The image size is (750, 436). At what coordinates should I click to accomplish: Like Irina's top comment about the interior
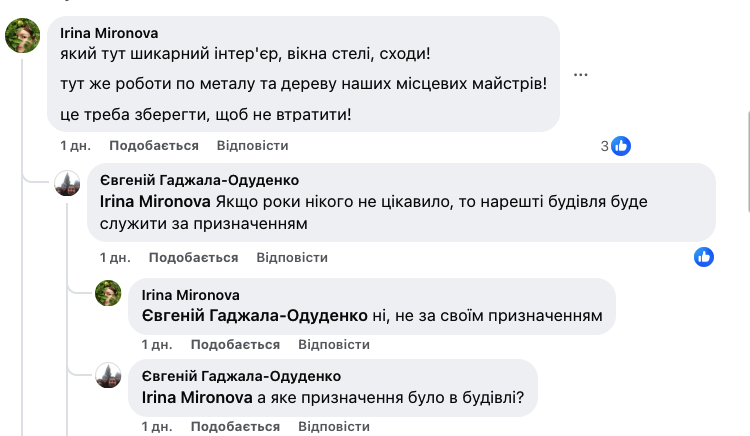[x=154, y=146]
